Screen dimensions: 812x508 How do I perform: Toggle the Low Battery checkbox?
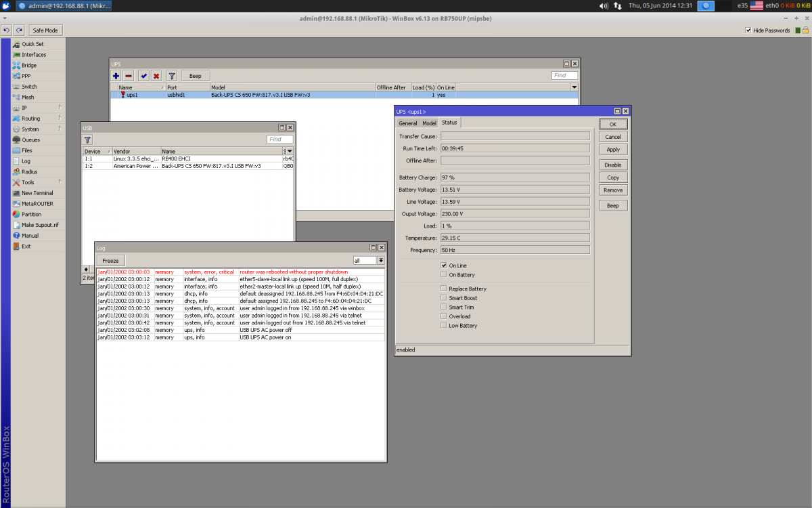click(444, 326)
